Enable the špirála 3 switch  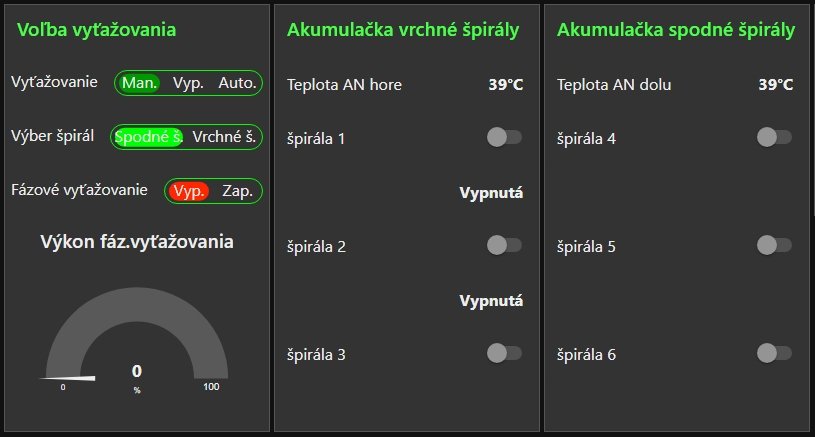pos(504,352)
